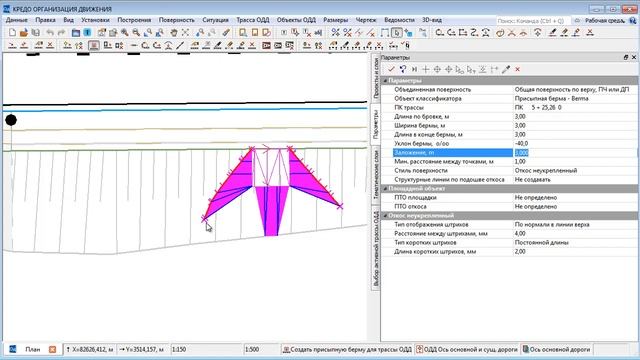Click the measure ruler tool icon

coord(226,33)
